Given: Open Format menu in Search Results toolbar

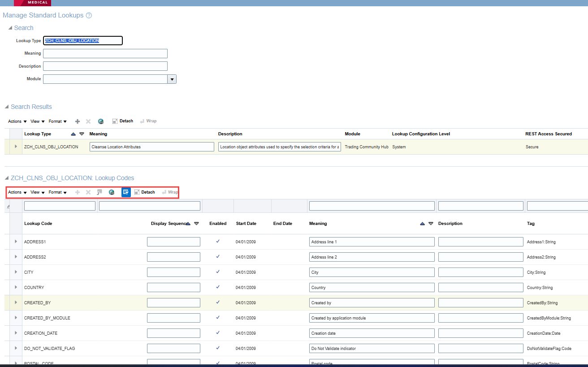Looking at the screenshot, I should click(x=58, y=121).
